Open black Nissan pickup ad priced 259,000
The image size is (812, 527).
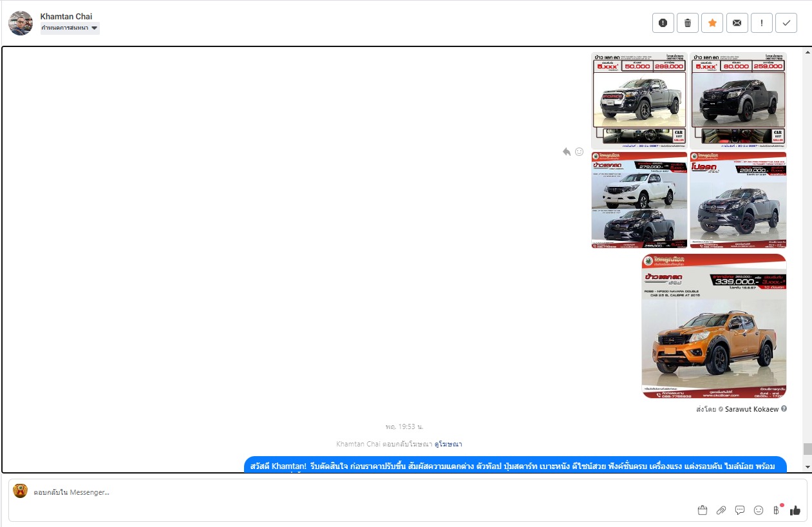[x=738, y=101]
